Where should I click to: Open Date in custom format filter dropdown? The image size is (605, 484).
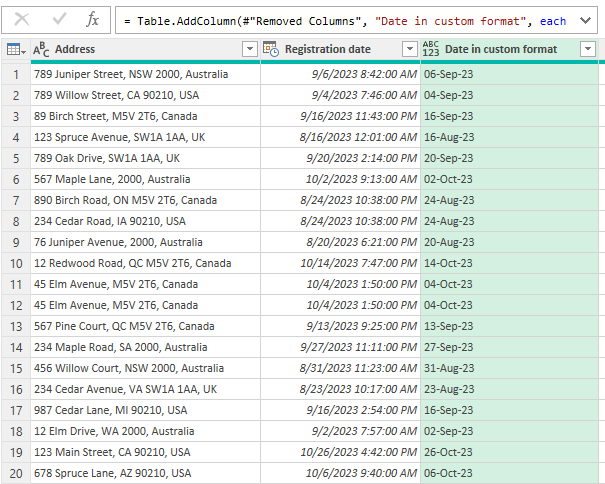(588, 49)
